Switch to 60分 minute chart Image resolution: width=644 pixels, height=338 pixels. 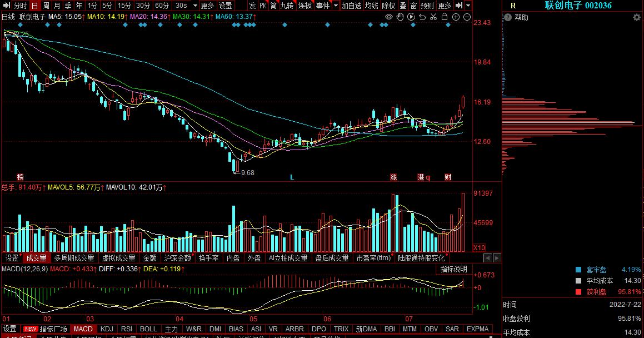coord(162,6)
